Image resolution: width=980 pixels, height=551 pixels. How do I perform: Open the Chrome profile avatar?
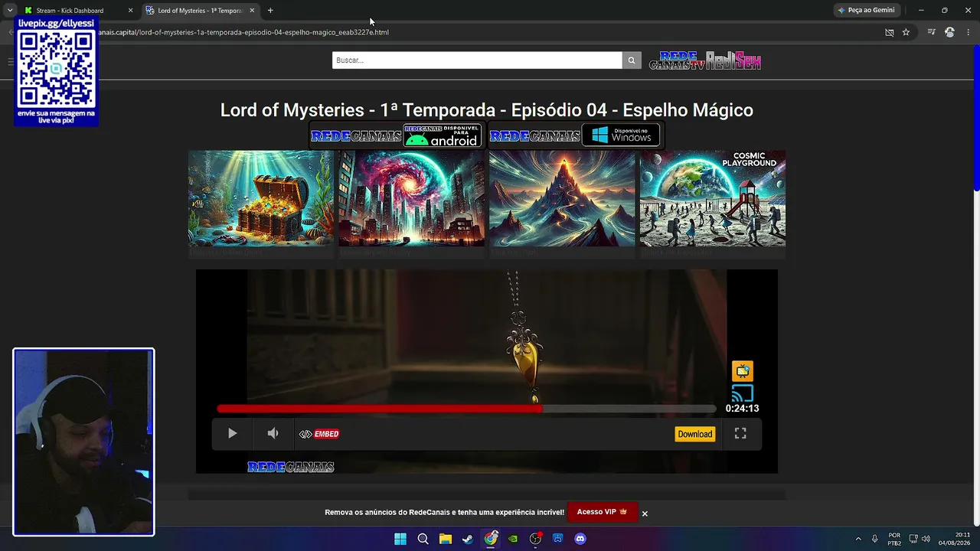[950, 32]
